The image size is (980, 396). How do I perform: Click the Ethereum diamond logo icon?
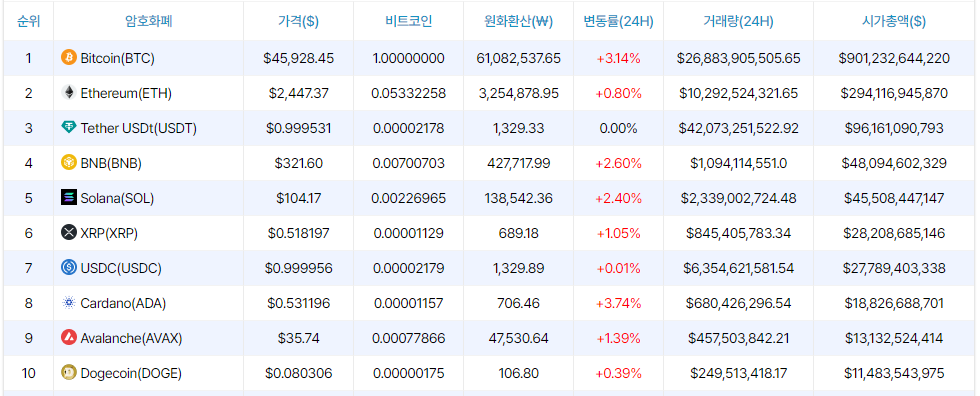click(69, 93)
